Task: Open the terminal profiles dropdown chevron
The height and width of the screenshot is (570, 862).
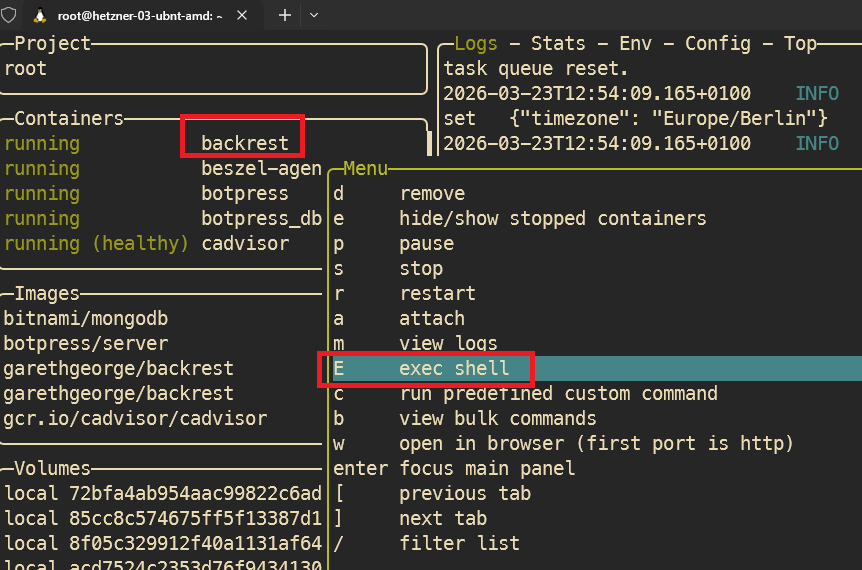Action: [x=313, y=15]
